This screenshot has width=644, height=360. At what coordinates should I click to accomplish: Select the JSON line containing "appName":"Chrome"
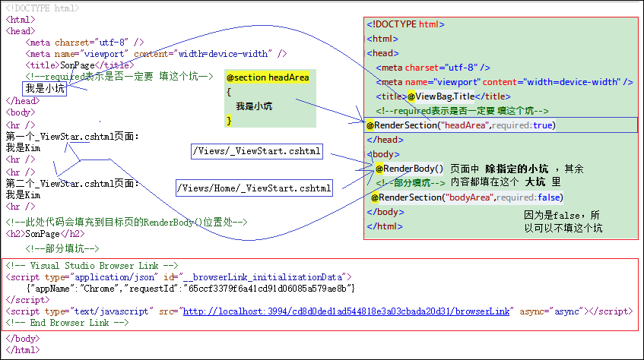(191, 289)
